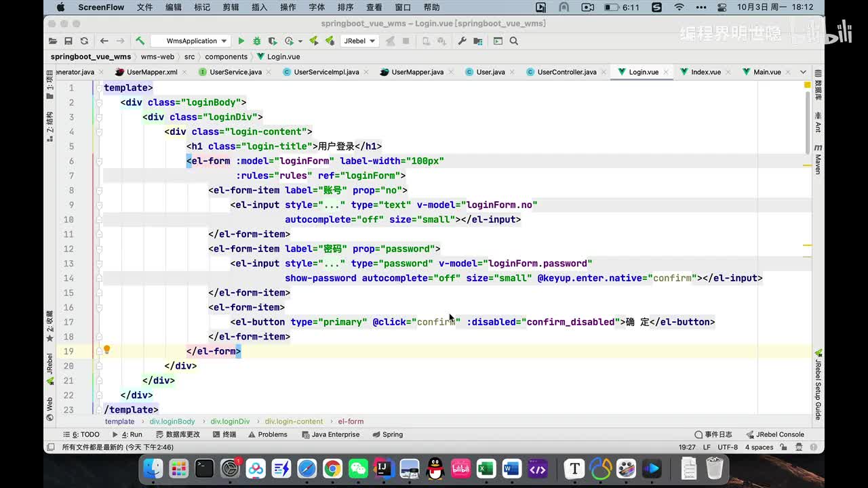The height and width of the screenshot is (488, 868).
Task: Click the div.loginBody structure breadcrumb
Action: (x=172, y=421)
